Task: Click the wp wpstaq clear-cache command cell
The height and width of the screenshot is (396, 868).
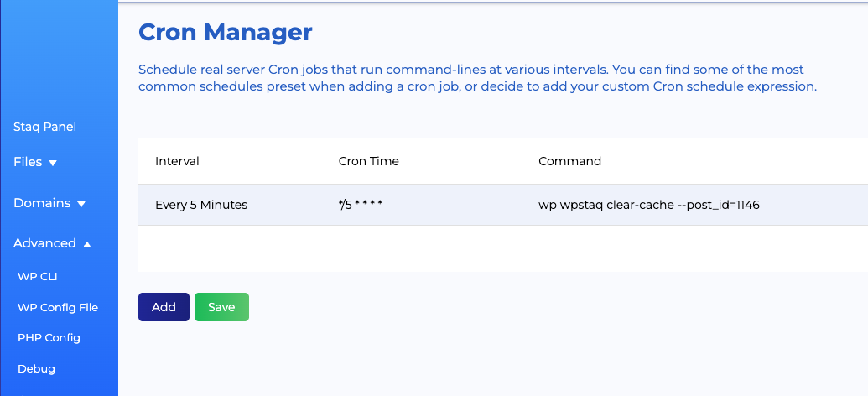Action: 648,205
